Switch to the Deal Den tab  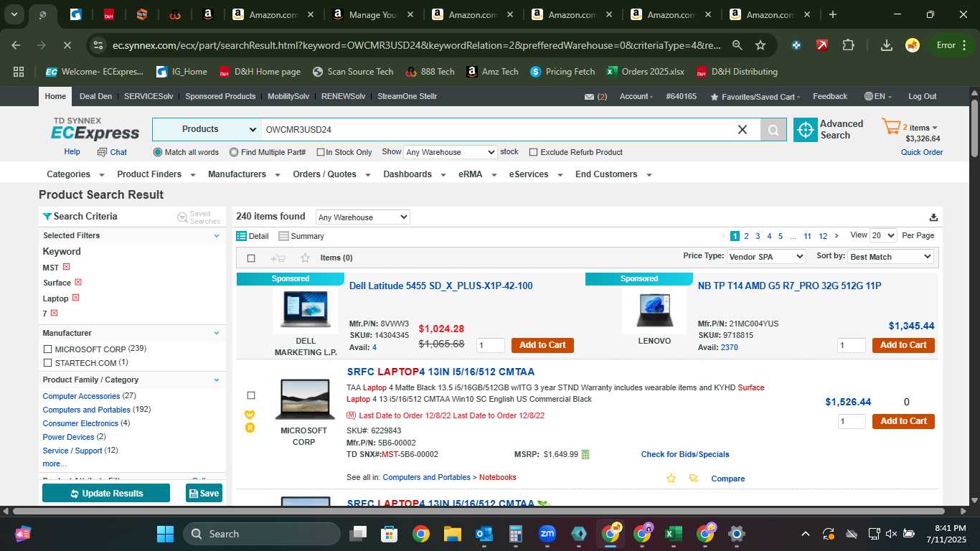coord(95,96)
